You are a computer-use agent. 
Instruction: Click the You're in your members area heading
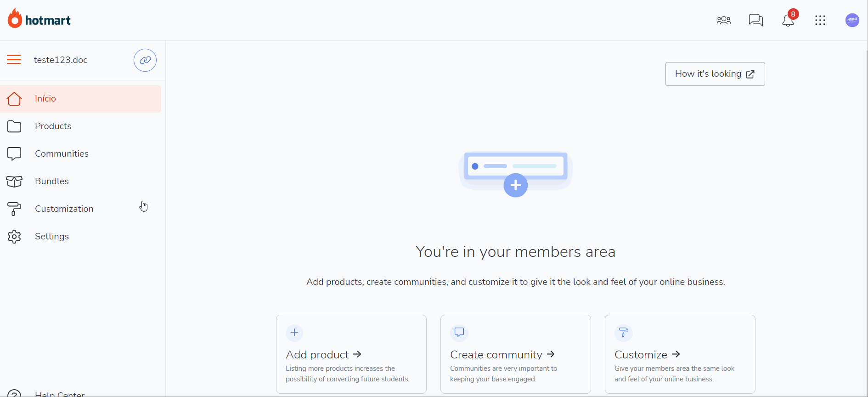pos(515,252)
